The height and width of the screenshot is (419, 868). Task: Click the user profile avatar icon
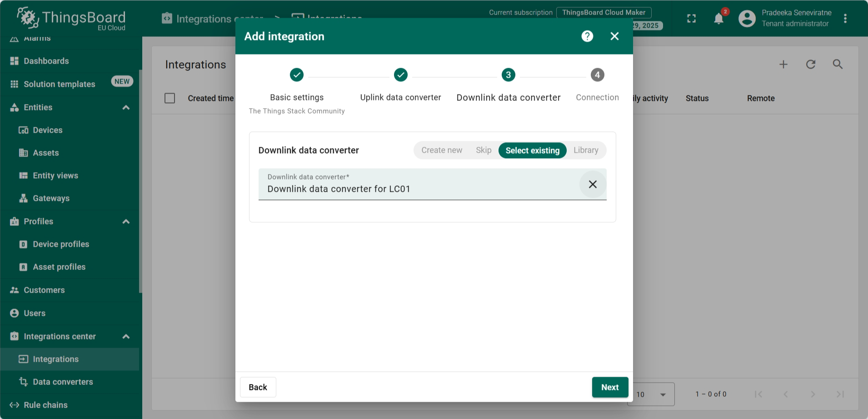coord(747,19)
